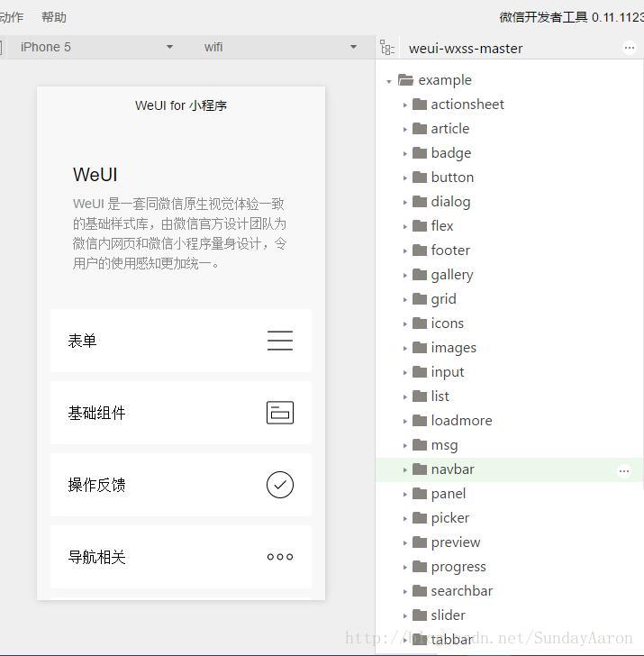This screenshot has height=656, width=644.
Task: Click the navbar folder icon
Action: pyautogui.click(x=420, y=469)
